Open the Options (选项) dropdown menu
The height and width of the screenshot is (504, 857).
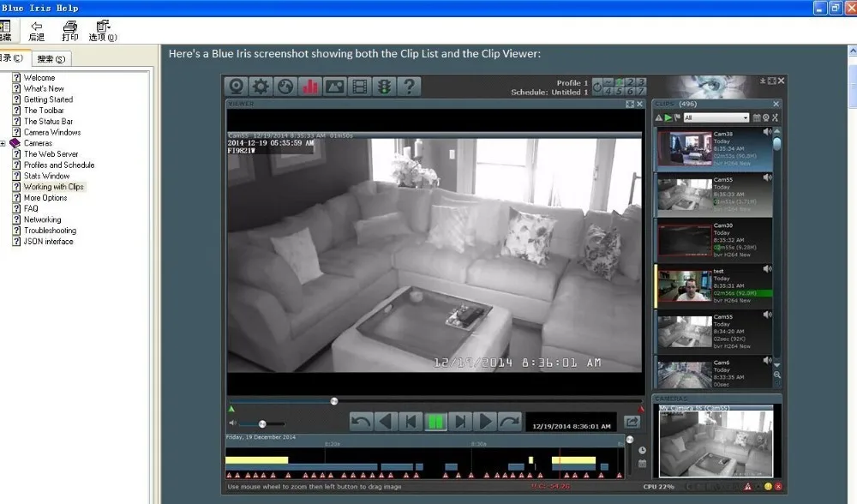pyautogui.click(x=103, y=31)
